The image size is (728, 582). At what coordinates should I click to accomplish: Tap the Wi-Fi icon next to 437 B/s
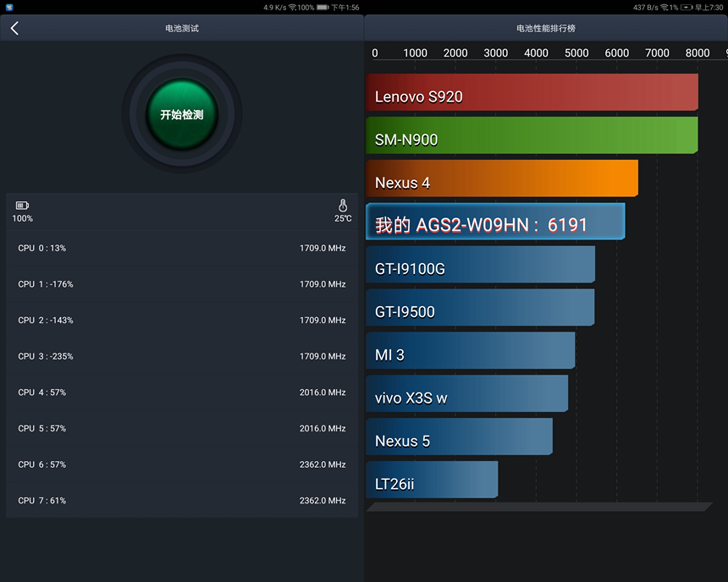664,7
